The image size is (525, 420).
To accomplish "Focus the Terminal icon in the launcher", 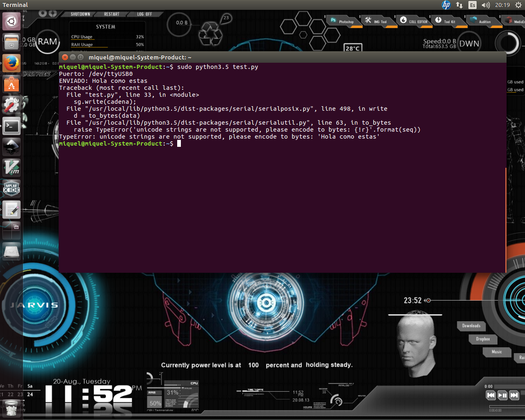I will [11, 126].
